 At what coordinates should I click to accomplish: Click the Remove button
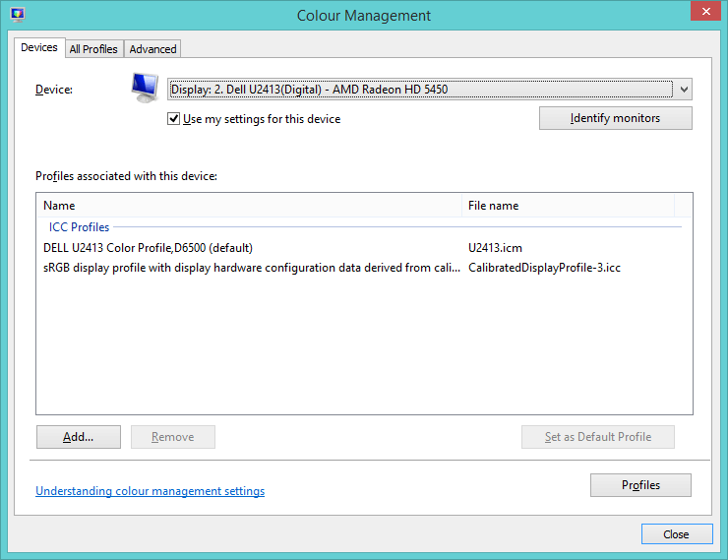[172, 437]
